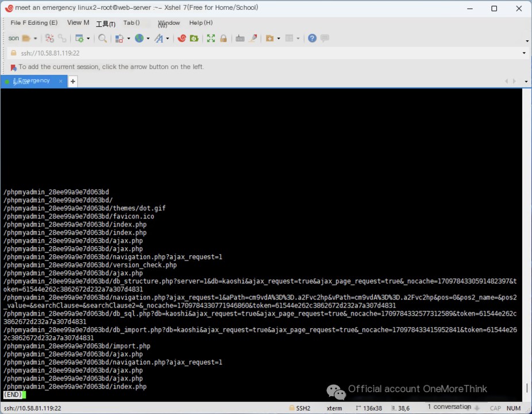
Task: Open the File menu
Action: pos(18,23)
